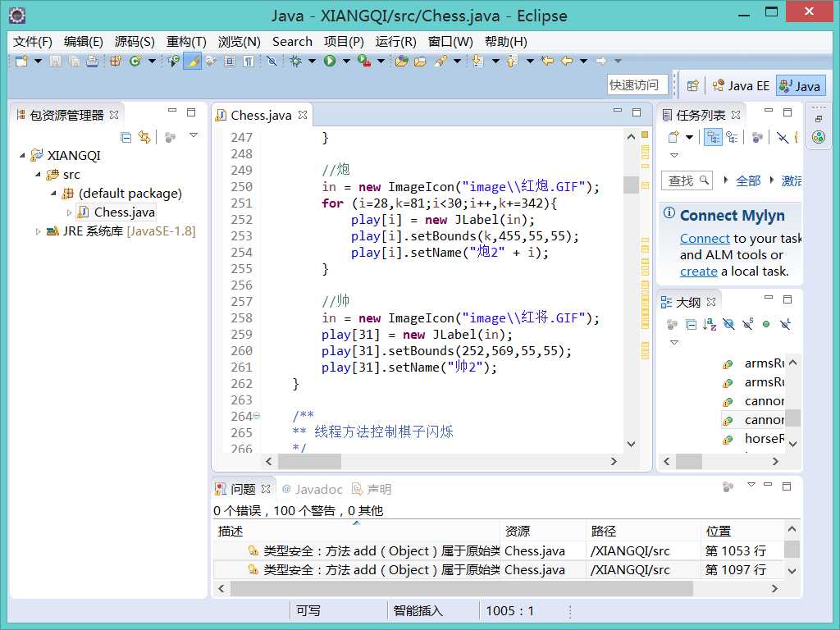Open Package Explorer view menu triangle

pyautogui.click(x=194, y=135)
